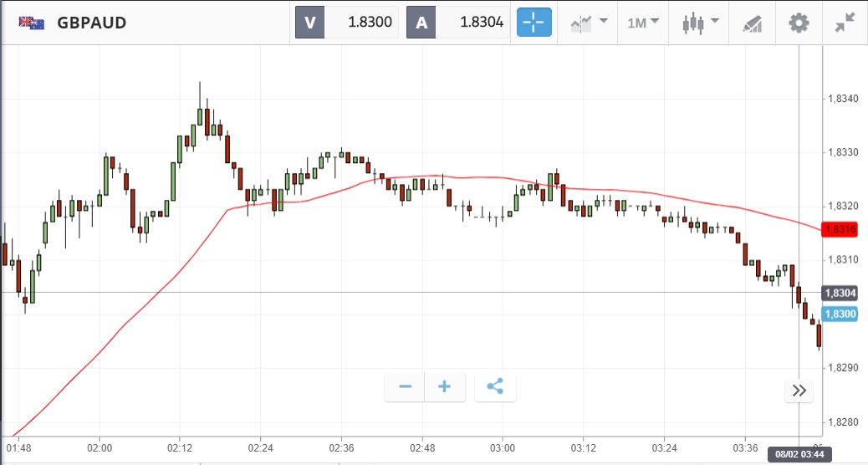Screen dimensions: 868x465
Task: Click the collapse chart arrows icon
Action: 845,23
